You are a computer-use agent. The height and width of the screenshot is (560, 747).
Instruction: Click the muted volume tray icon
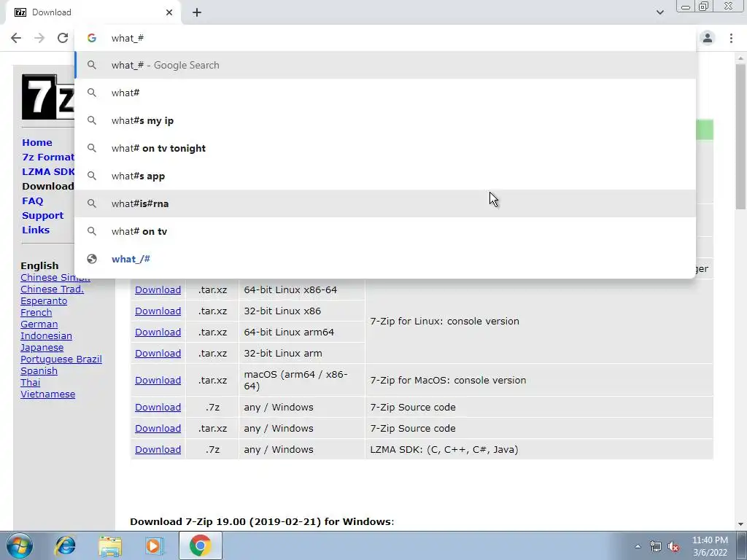(673, 546)
